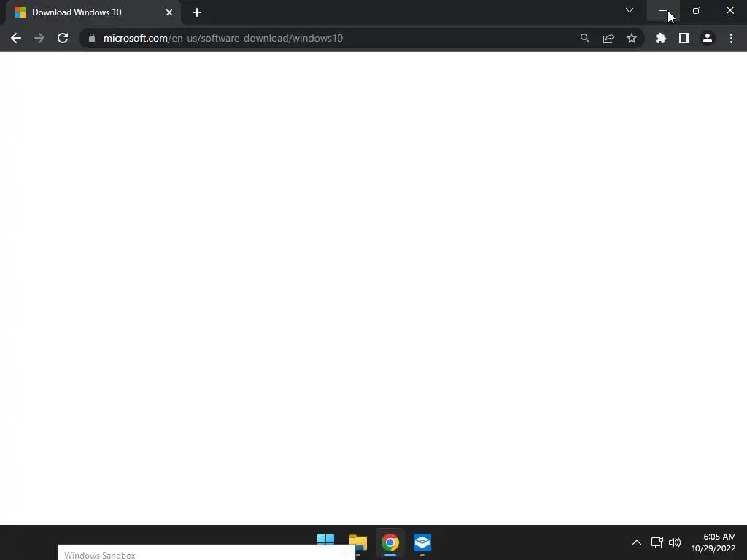747x560 pixels.
Task: Expand the tab search dropdown
Action: [x=630, y=10]
